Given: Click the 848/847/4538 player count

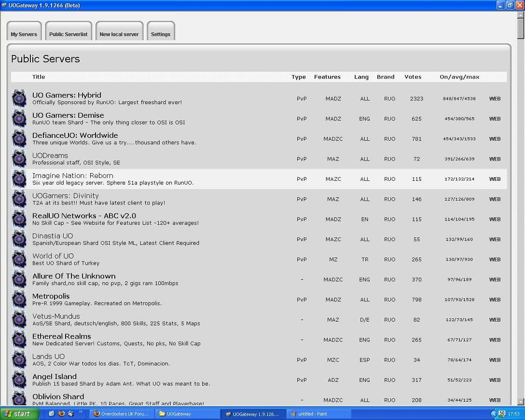Looking at the screenshot, I should (x=459, y=99).
